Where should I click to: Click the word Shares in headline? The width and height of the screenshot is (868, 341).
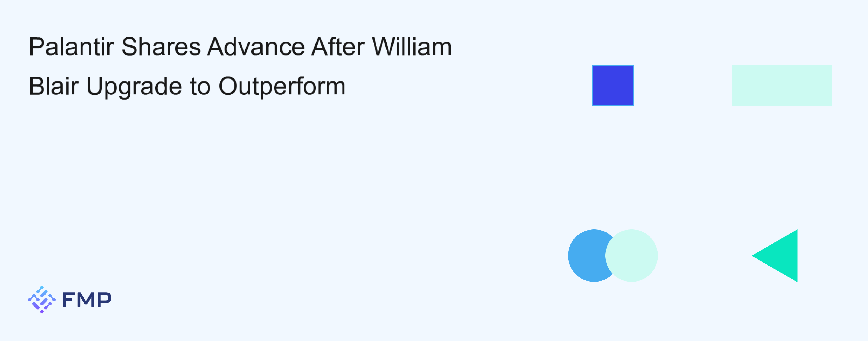click(x=161, y=47)
